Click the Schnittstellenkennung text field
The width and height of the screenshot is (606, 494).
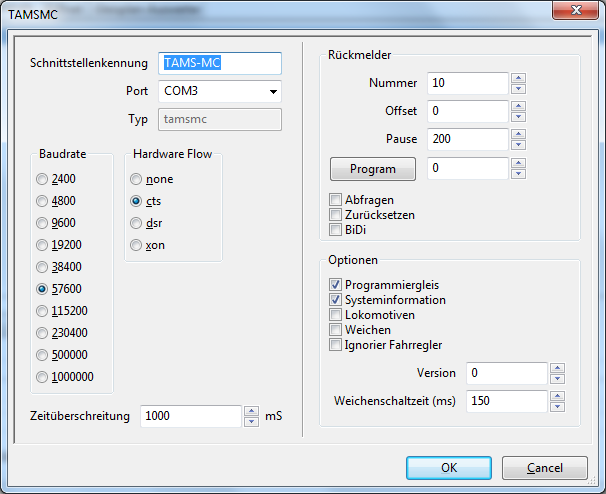coord(220,63)
